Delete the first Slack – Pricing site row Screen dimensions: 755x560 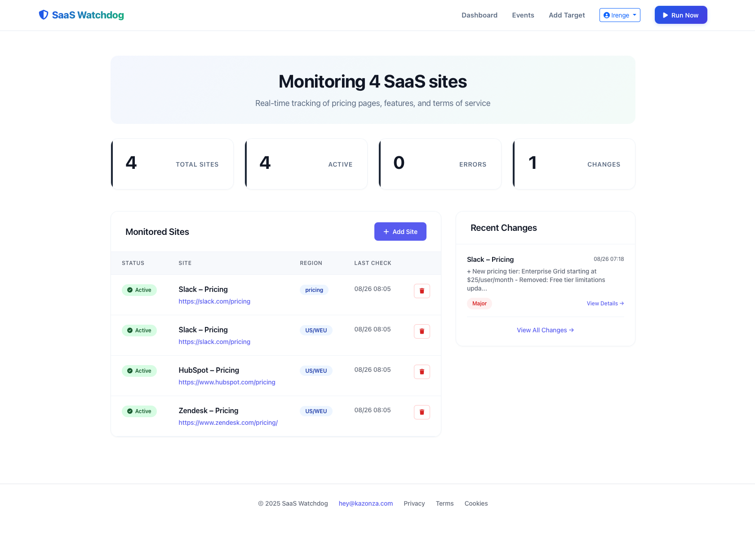click(x=422, y=291)
